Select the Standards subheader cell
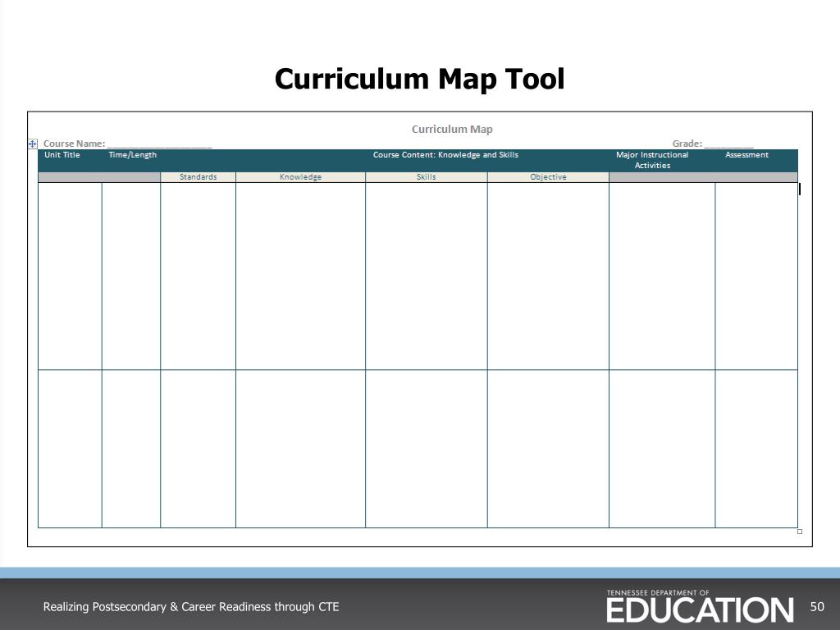 point(199,177)
